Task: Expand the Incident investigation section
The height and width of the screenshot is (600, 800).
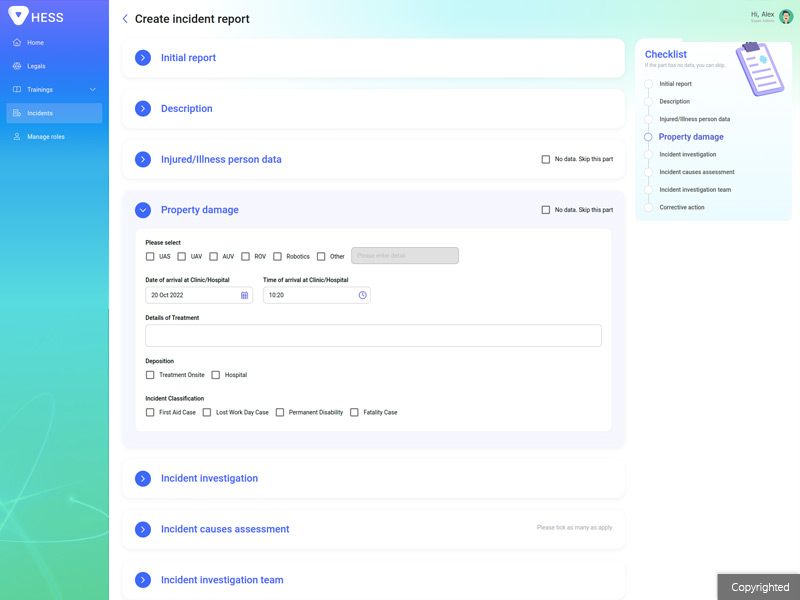Action: coord(142,479)
